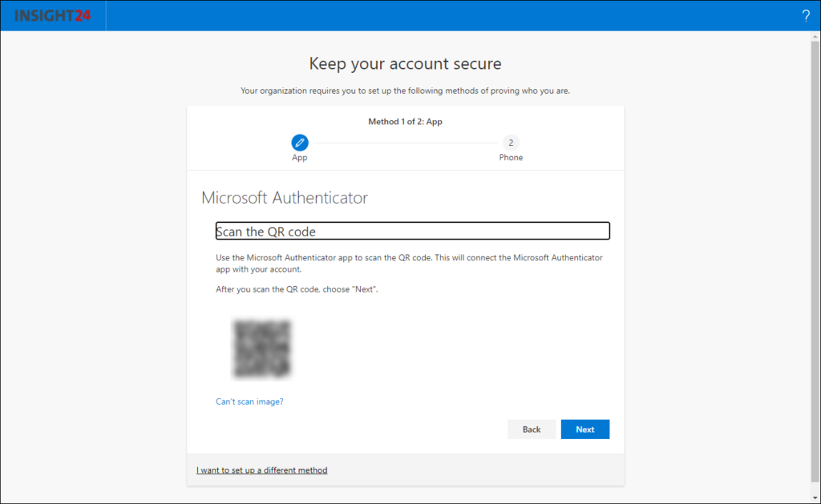Click the Next button

584,429
